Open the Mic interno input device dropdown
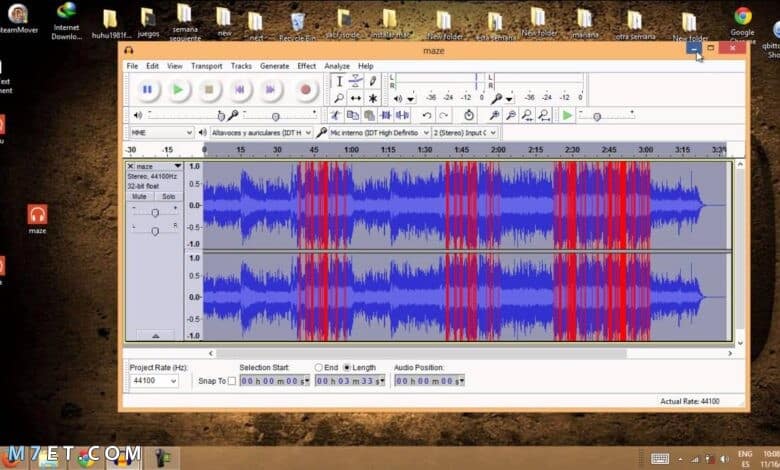Viewport: 780px width, 470px height. tap(380, 133)
